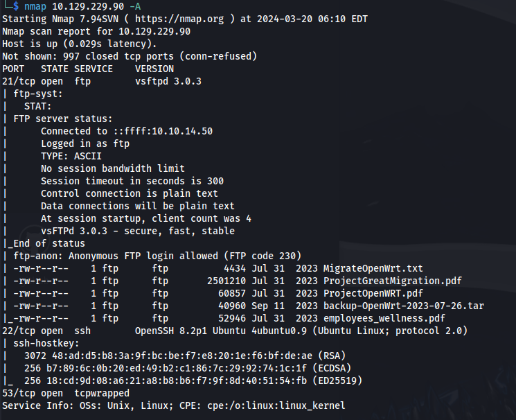
Task: Click the cpe:/o:linux:linux_kernel text
Action: coord(276,406)
